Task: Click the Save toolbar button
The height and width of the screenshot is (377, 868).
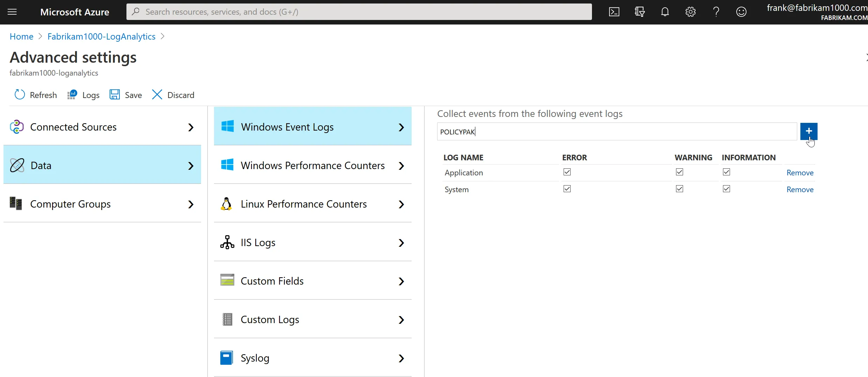Action: (126, 95)
